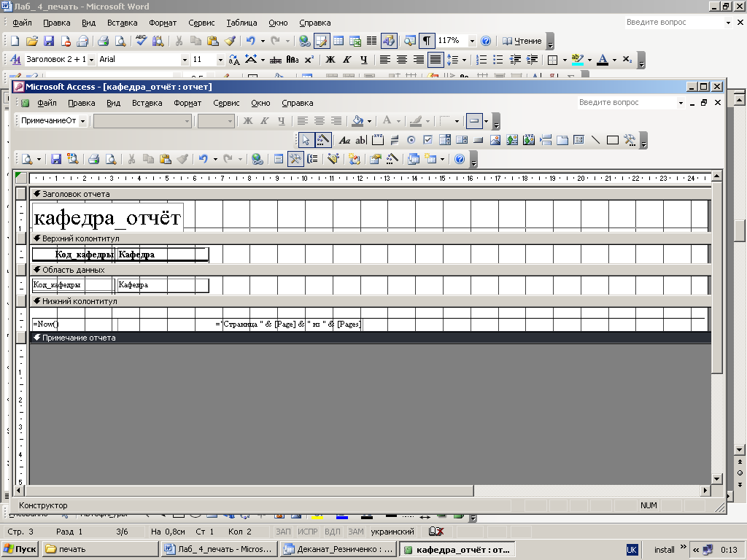Insert hyperlink via Access toolbar globe icon
Viewport: 747px width, 560px height.
[258, 159]
